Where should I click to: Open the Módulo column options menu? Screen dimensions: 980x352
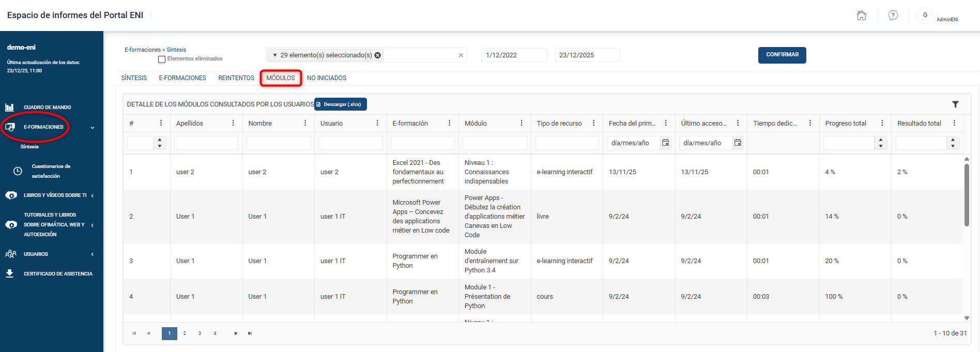(x=522, y=123)
